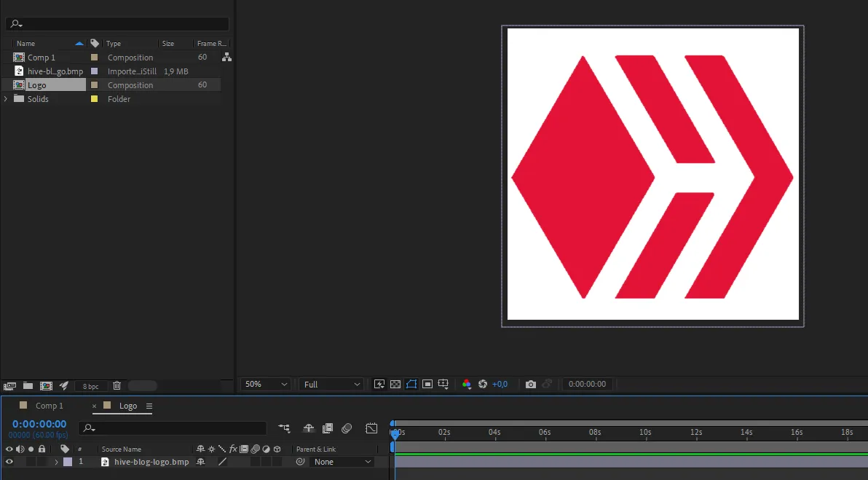Click the timeline layer search field
The width and height of the screenshot is (868, 480).
tap(173, 428)
